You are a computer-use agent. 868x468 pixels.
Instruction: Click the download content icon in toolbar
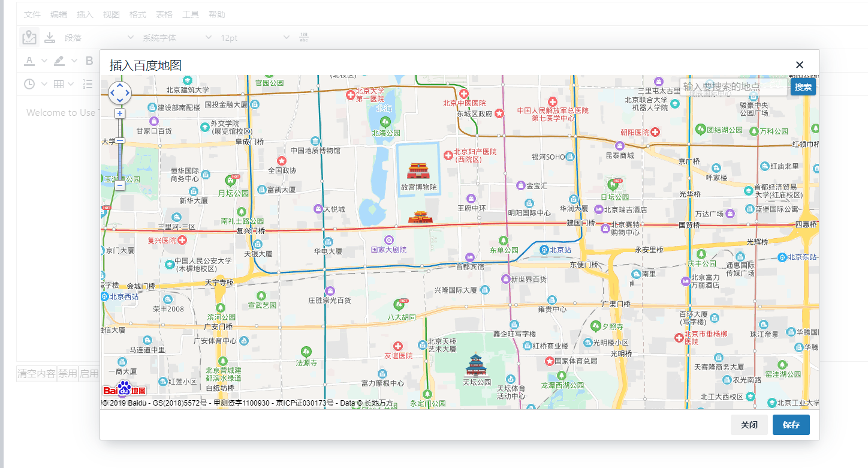51,37
